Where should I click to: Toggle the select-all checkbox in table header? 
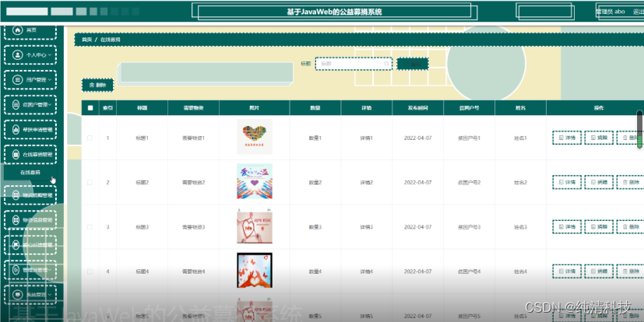pos(90,108)
